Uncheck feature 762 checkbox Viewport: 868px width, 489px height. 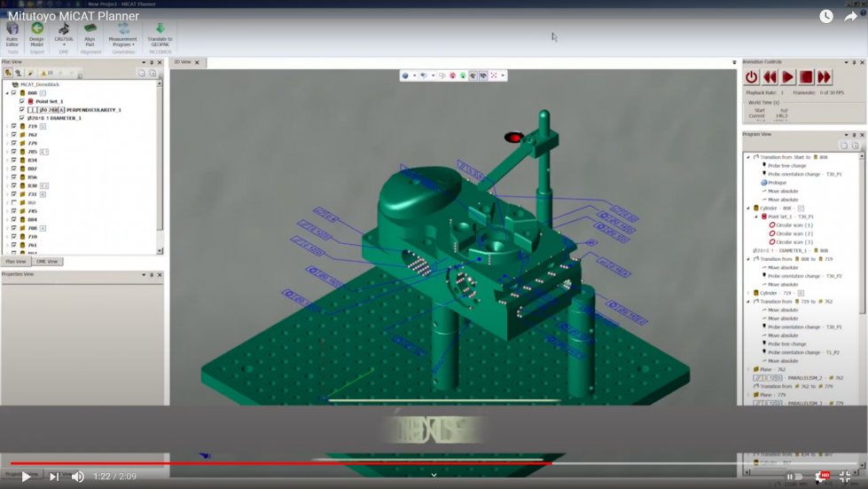click(x=14, y=135)
